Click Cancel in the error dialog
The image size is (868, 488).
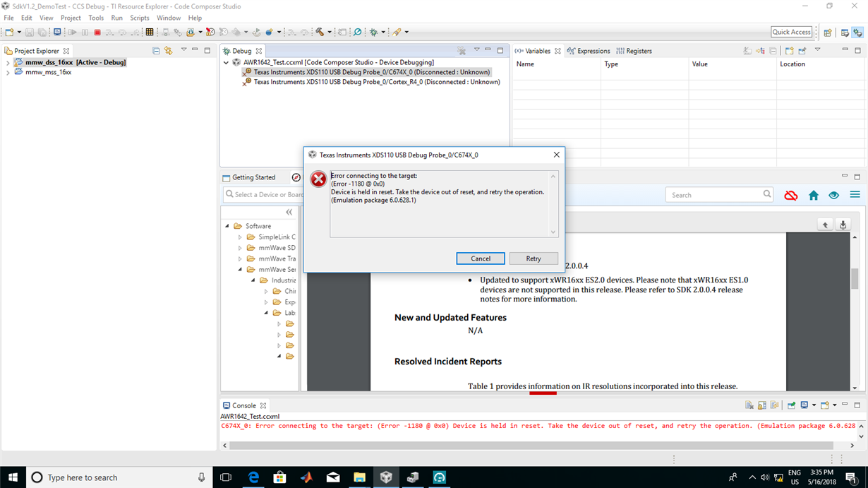coord(481,258)
